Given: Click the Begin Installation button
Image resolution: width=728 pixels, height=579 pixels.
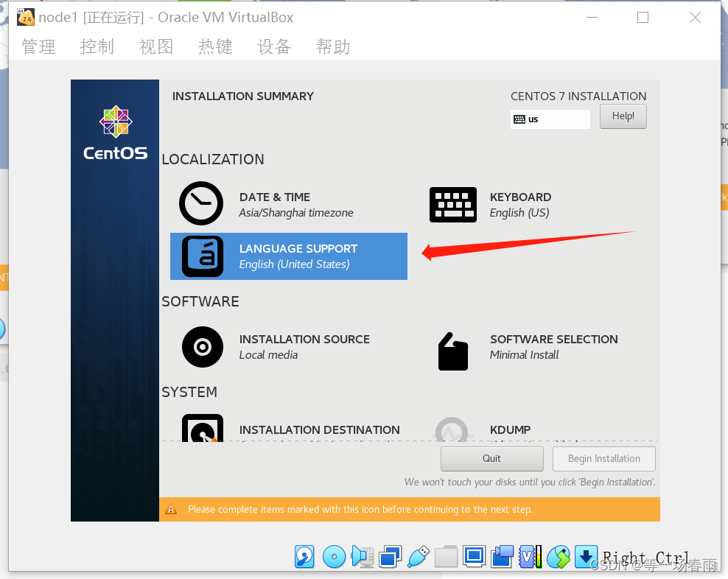Looking at the screenshot, I should tap(604, 459).
